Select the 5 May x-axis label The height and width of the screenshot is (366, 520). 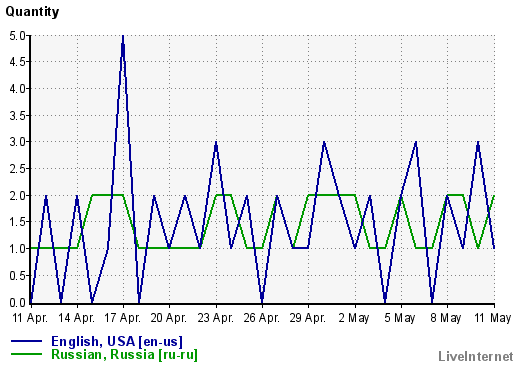(400, 318)
